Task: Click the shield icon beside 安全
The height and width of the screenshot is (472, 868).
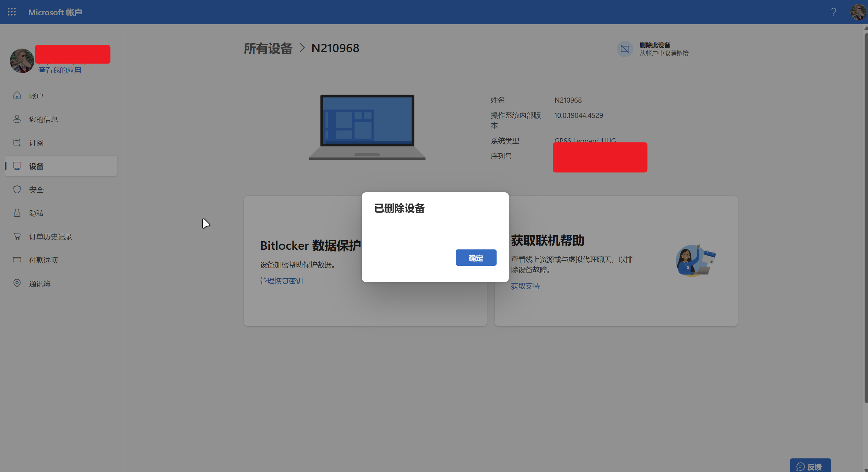Action: (17, 189)
